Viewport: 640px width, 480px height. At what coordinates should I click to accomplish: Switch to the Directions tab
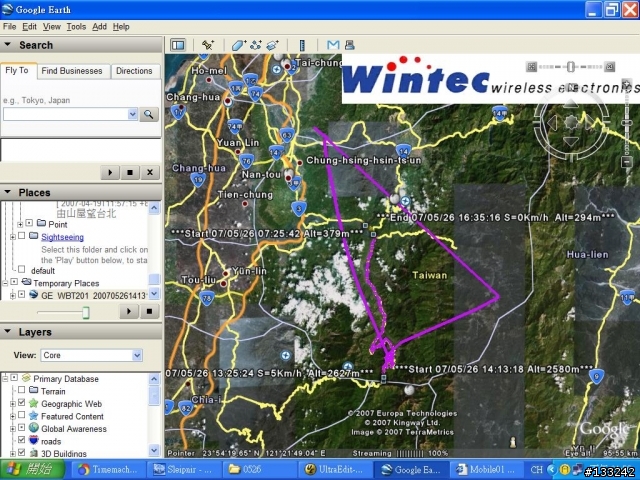(x=134, y=71)
